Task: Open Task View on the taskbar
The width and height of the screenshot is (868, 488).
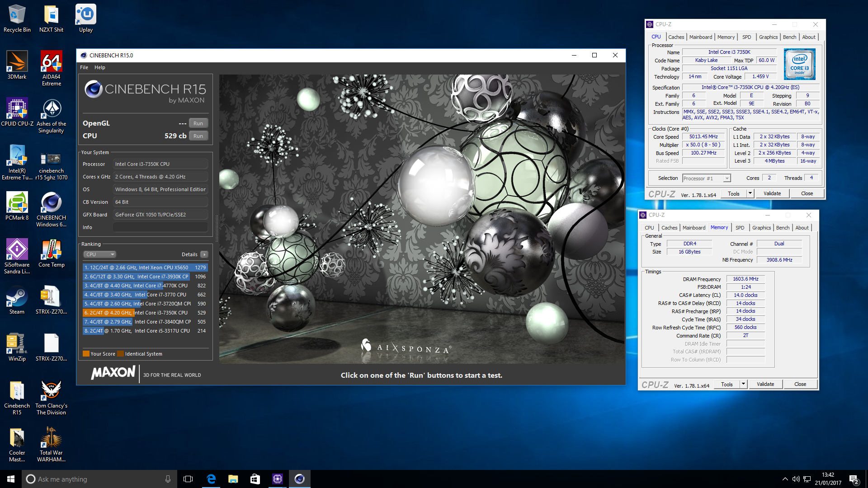Action: (188, 479)
